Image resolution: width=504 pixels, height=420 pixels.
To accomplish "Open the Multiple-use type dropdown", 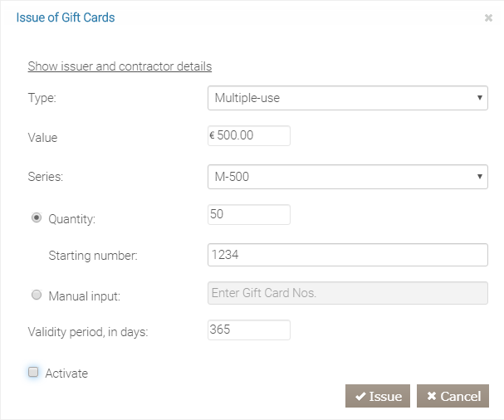I will 340,98.
